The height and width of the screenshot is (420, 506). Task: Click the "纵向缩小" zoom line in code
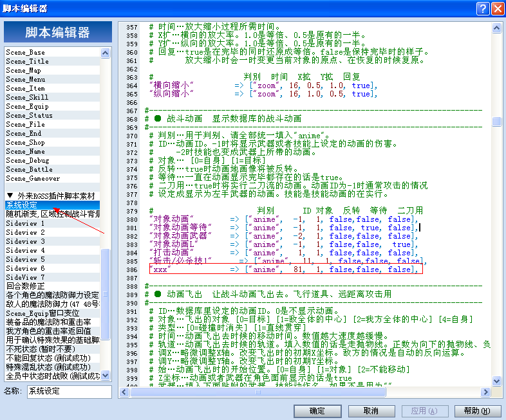(x=263, y=94)
